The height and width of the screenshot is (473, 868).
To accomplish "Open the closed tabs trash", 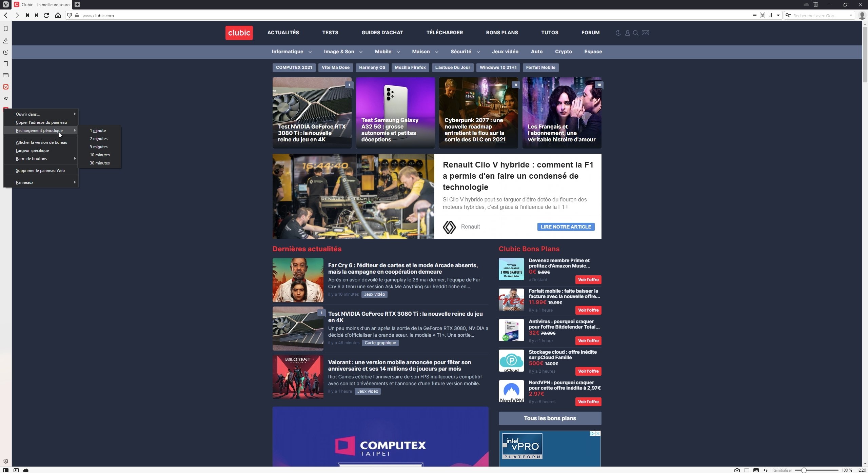I will click(816, 4).
